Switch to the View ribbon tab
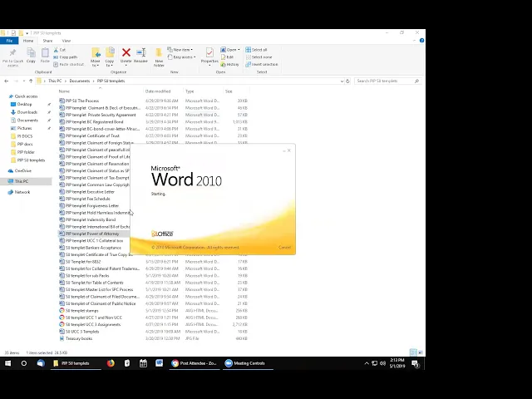The image size is (532, 399). pyautogui.click(x=66, y=41)
